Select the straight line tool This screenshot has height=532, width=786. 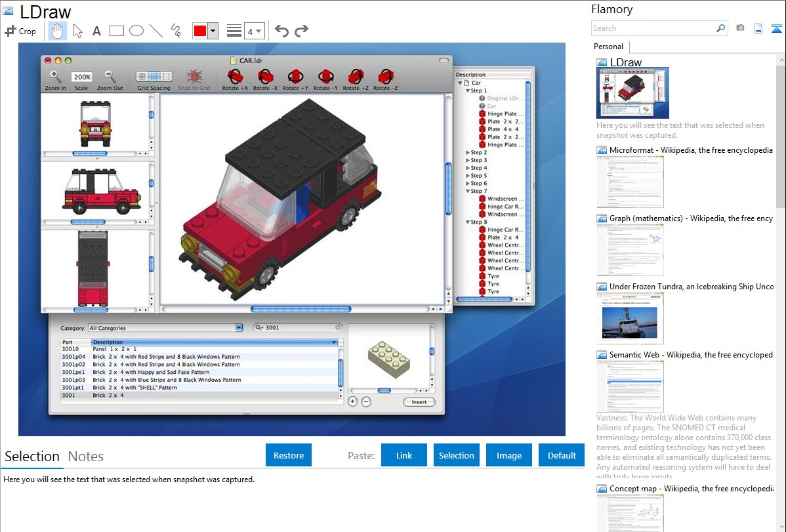[x=156, y=31]
